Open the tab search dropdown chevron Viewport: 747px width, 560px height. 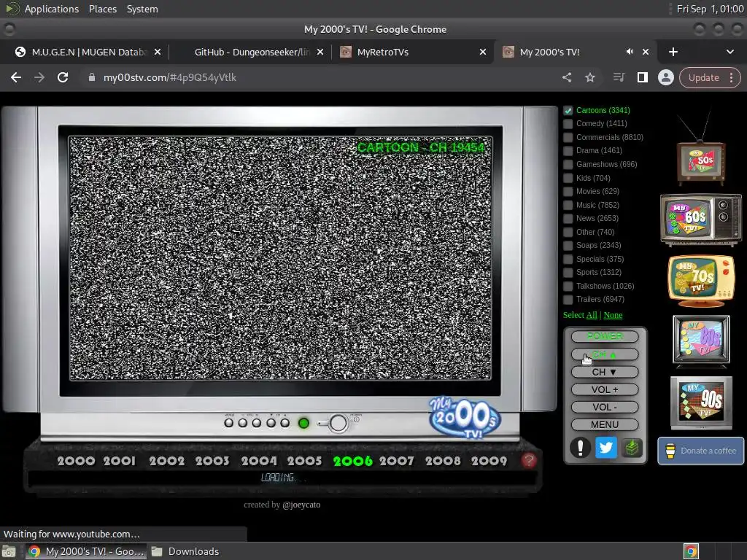(x=729, y=52)
